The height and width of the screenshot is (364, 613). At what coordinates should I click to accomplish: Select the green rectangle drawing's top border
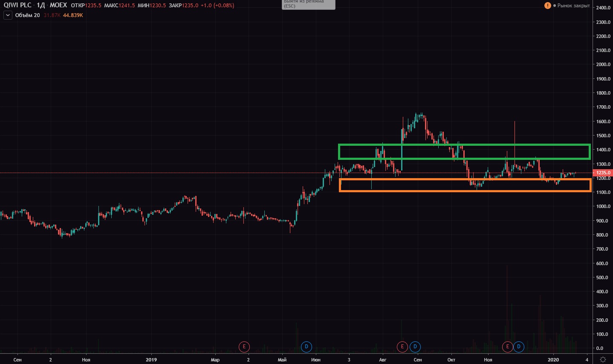coord(464,145)
